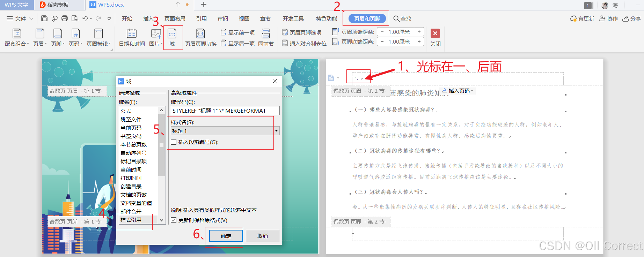
Task: Decrease 页眉顶端距离 with minus button
Action: (382, 32)
